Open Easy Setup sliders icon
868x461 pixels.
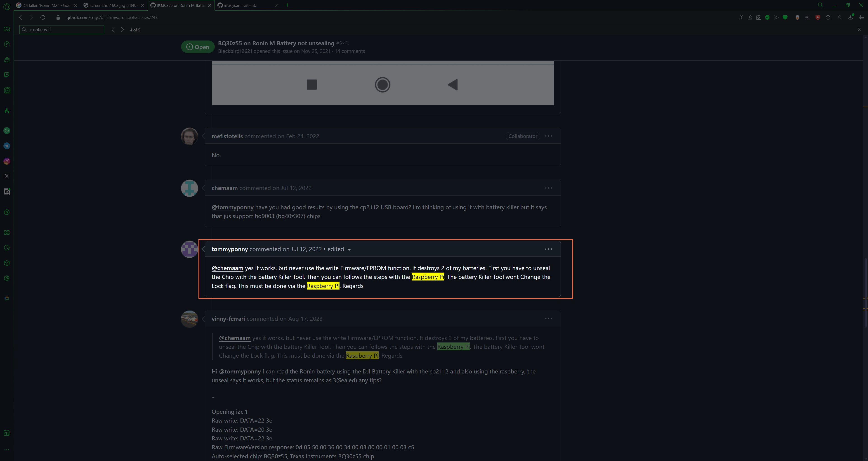862,18
